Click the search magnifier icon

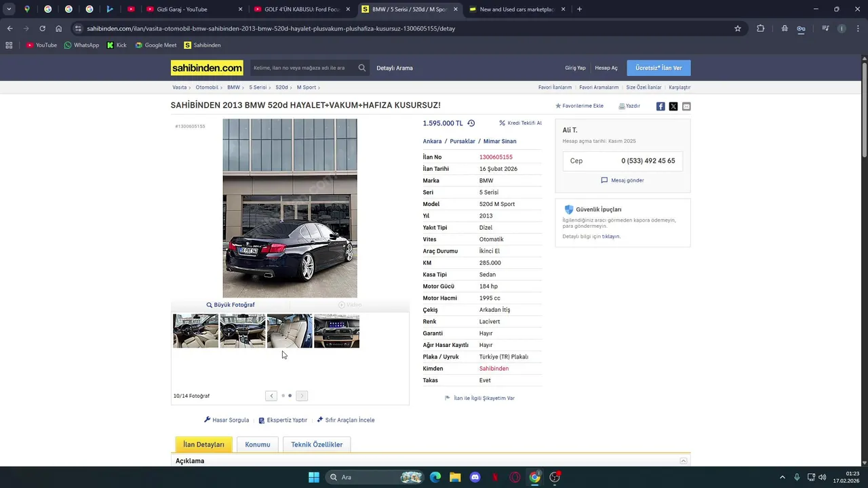pos(362,68)
